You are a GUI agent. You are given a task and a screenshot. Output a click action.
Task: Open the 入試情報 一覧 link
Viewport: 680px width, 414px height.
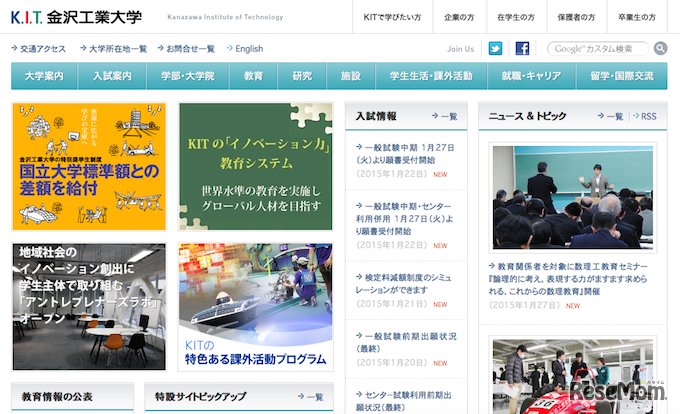tap(445, 116)
